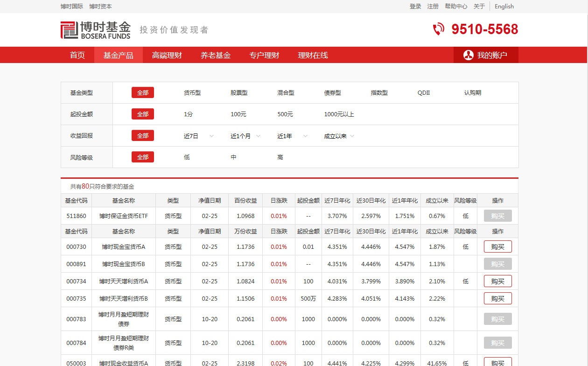This screenshot has height=366, width=588.
Task: Click the Bosera Funds logo
Action: click(96, 30)
